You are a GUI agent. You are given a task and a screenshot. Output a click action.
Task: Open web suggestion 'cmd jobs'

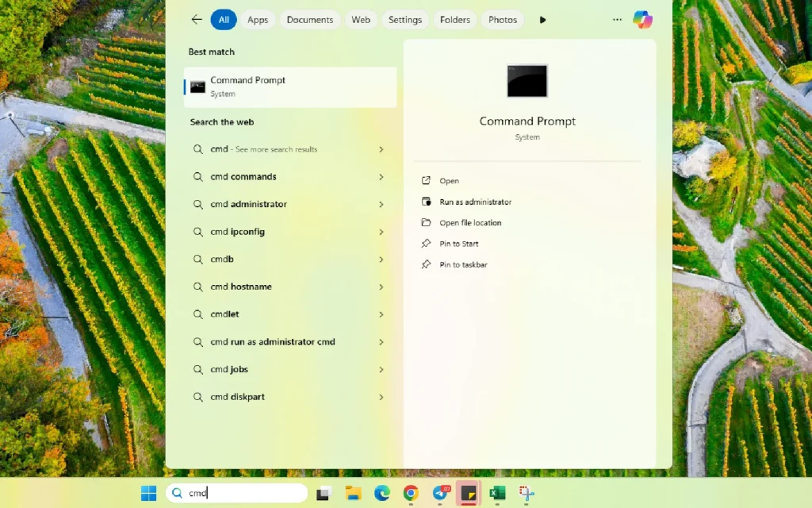(x=290, y=370)
